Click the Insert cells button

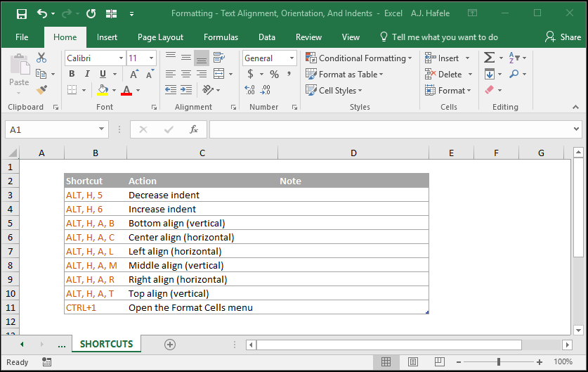pos(442,58)
